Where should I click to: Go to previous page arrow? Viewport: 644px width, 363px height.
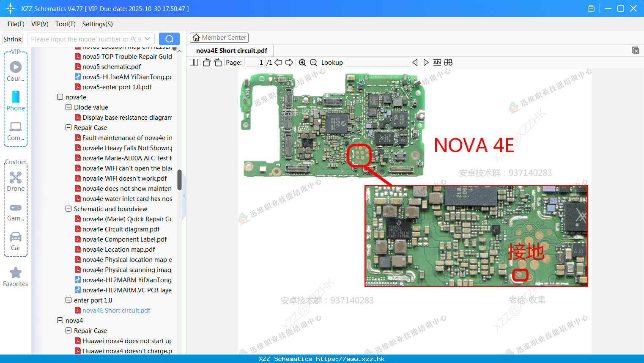[x=278, y=63]
